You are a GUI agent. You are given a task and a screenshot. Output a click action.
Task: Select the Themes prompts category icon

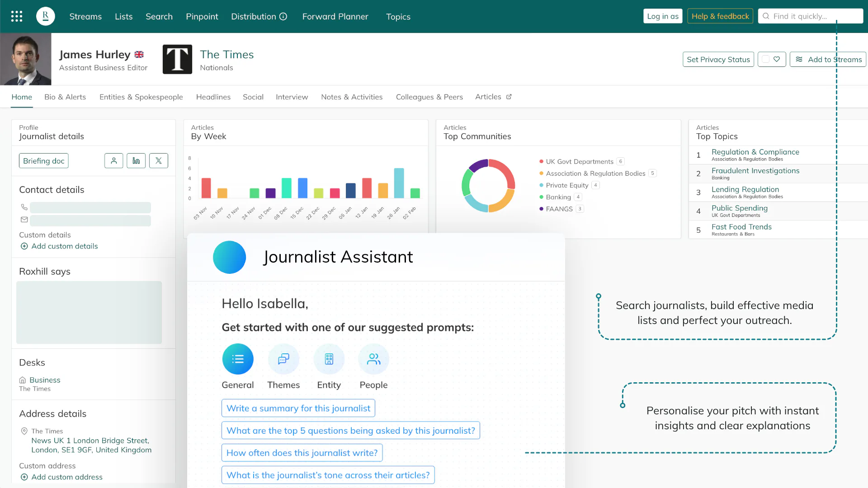(283, 359)
